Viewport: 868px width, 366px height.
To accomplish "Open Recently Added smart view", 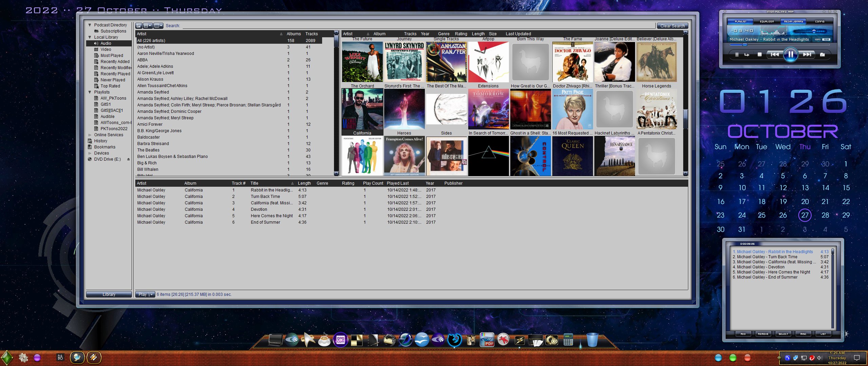I will [115, 61].
